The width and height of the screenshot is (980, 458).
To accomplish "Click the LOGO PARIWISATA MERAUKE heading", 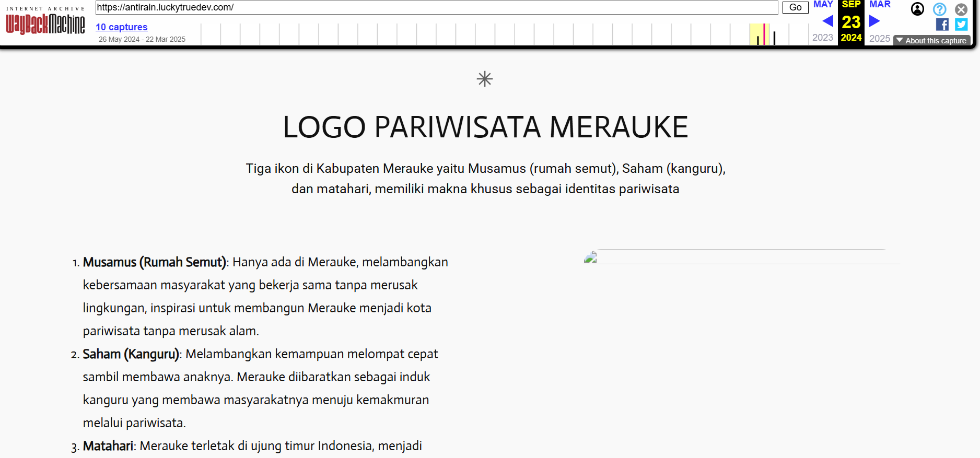I will (x=485, y=127).
